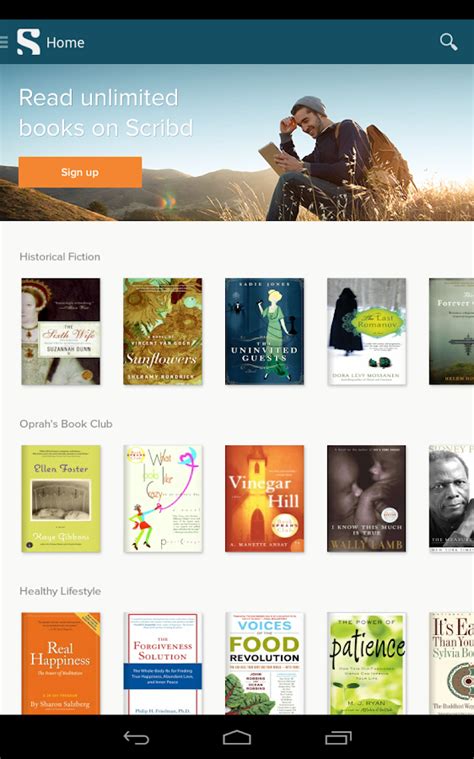Image resolution: width=474 pixels, height=759 pixels.
Task: Open the Historical Fiction category heading
Action: click(60, 257)
